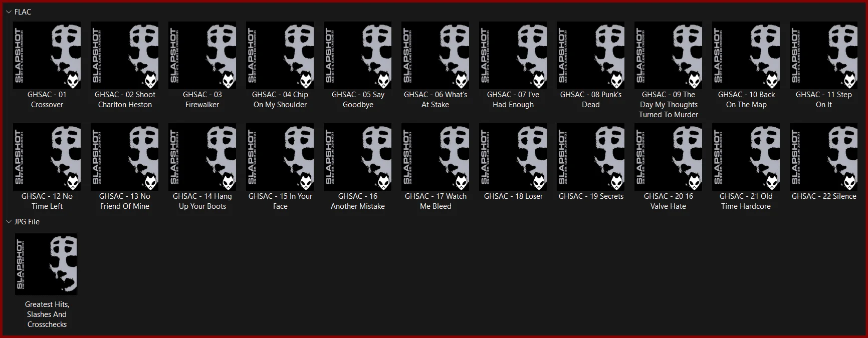This screenshot has width=868, height=338.
Task: Select GHSAC - 22 Silence file icon
Action: (x=824, y=157)
